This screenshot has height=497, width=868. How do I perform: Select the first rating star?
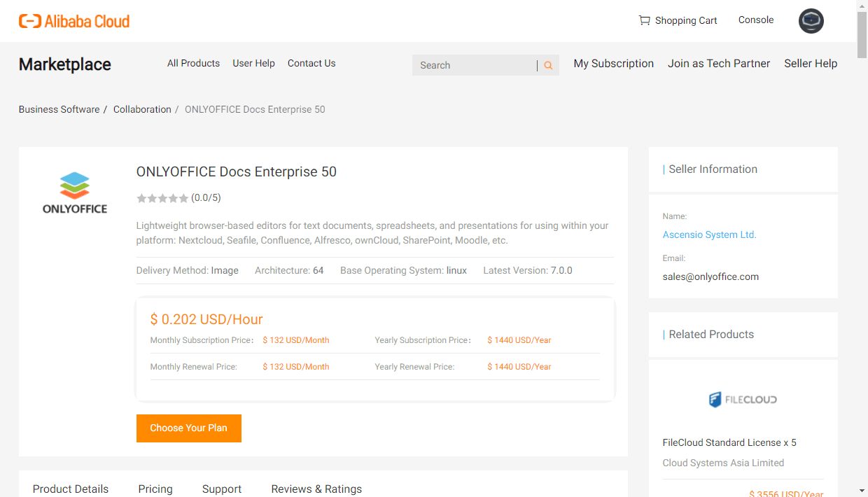pos(141,197)
